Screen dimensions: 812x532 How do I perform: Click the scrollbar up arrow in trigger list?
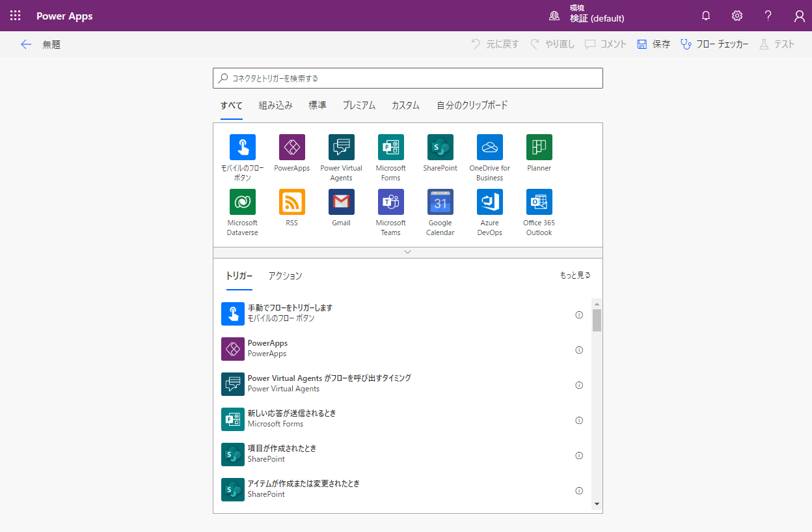coord(597,303)
